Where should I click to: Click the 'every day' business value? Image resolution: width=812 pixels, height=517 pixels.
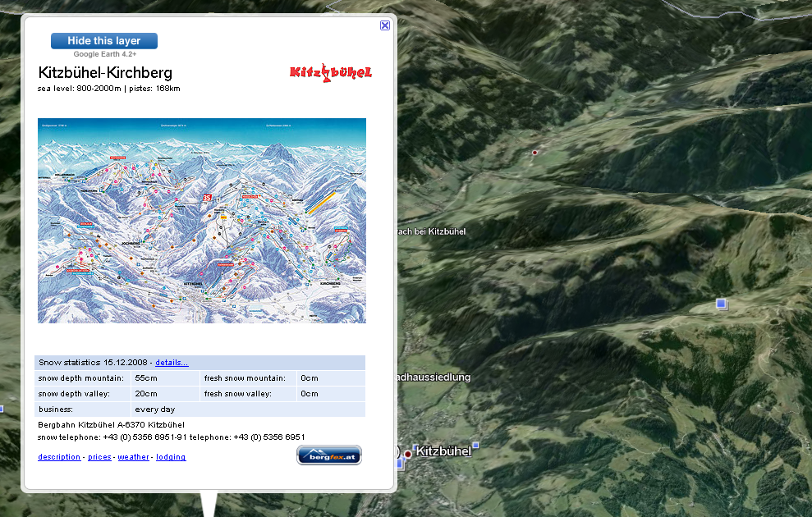(x=155, y=409)
